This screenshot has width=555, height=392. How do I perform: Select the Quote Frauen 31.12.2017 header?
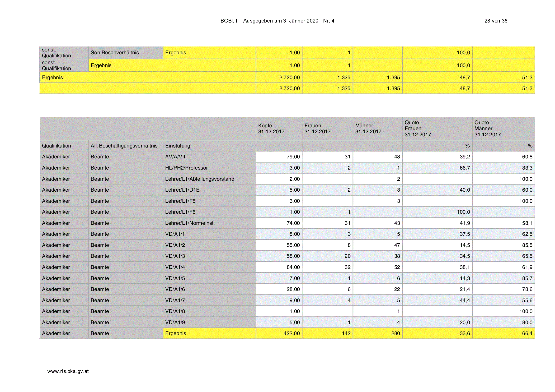437,129
